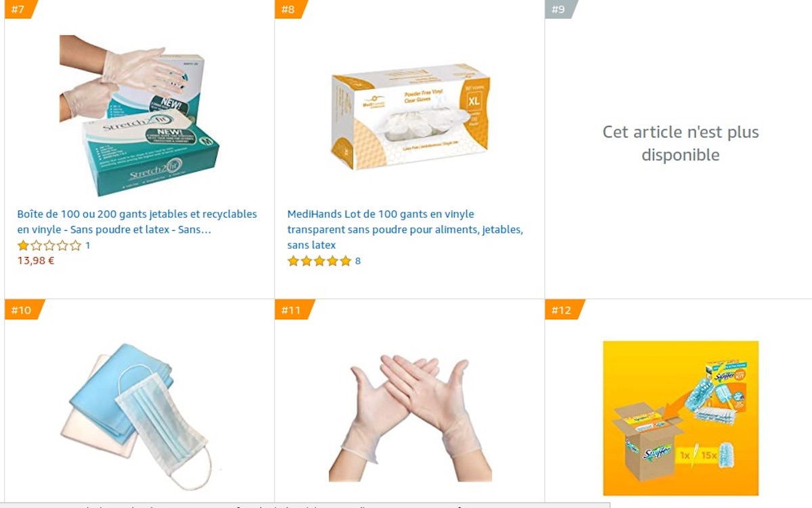Screen dimensions: 812x508
Task: Open the Swiffer duster kit product image
Action: [x=680, y=418]
